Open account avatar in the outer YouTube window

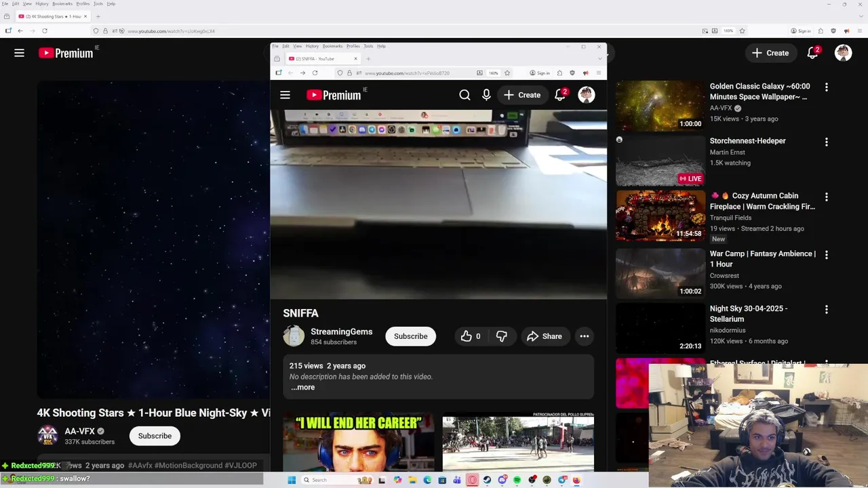(x=843, y=53)
